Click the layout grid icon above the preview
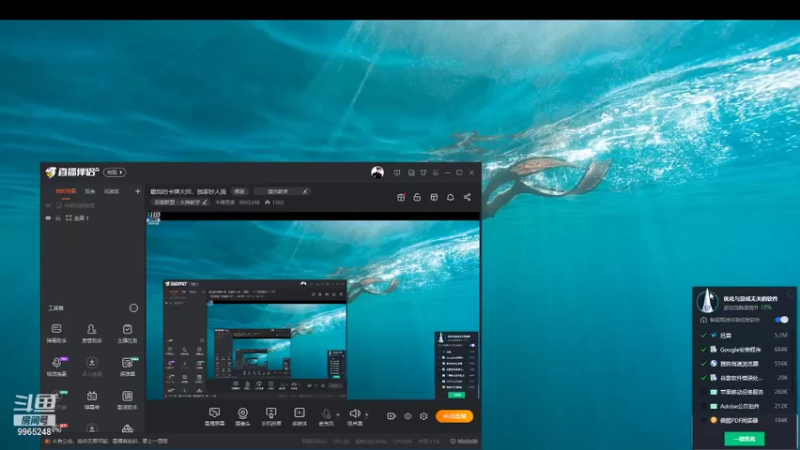The image size is (800, 450). click(x=434, y=197)
